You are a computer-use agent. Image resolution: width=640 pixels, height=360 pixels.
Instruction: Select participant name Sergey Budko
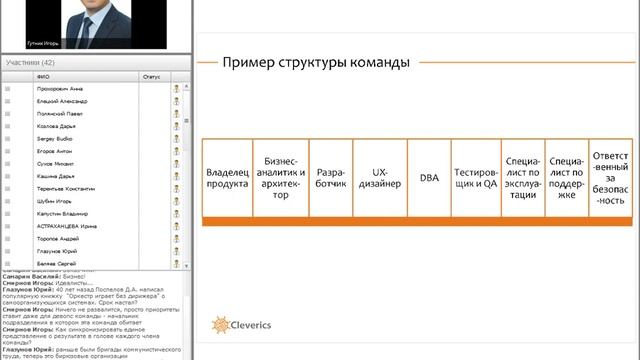(54, 139)
